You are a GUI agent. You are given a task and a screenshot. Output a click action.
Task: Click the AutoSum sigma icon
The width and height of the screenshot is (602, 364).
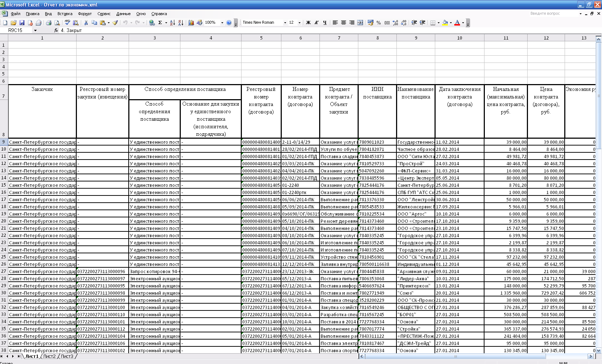pyautogui.click(x=160, y=23)
